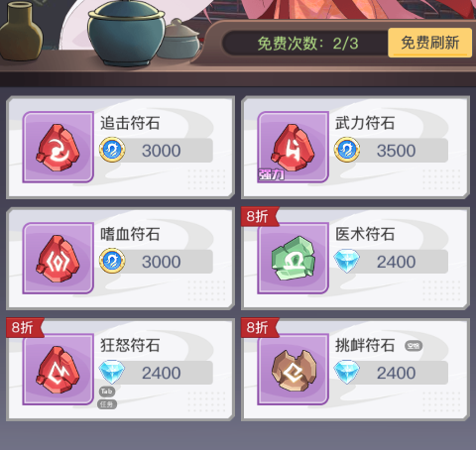Screen dimensions: 476x450
Task: Click the 8折 discount tag on 医术符石
Action: pos(260,216)
